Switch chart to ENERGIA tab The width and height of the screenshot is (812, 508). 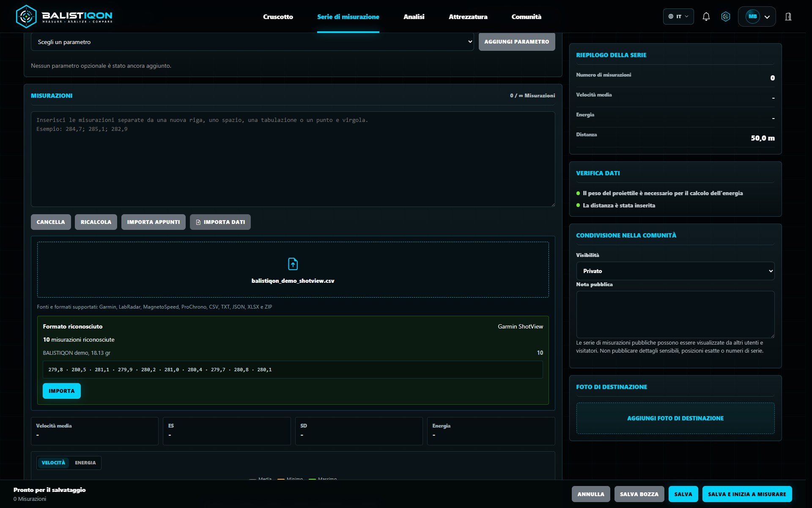point(85,463)
